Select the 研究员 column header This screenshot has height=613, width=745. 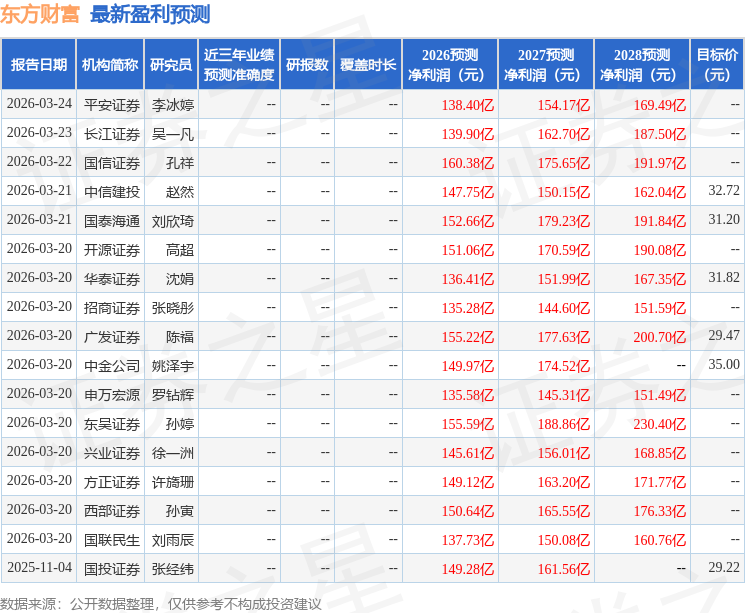pyautogui.click(x=171, y=64)
